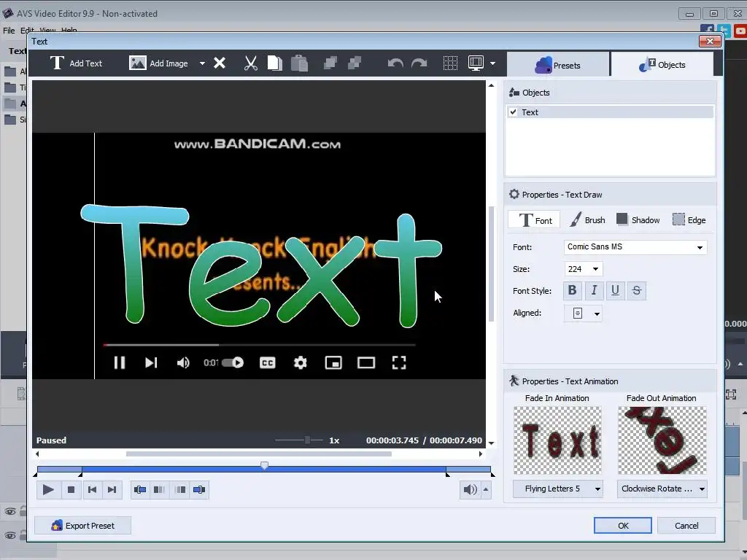Toggle the eye visibility icon on bottom track
The width and height of the screenshot is (747, 560).
(x=10, y=535)
